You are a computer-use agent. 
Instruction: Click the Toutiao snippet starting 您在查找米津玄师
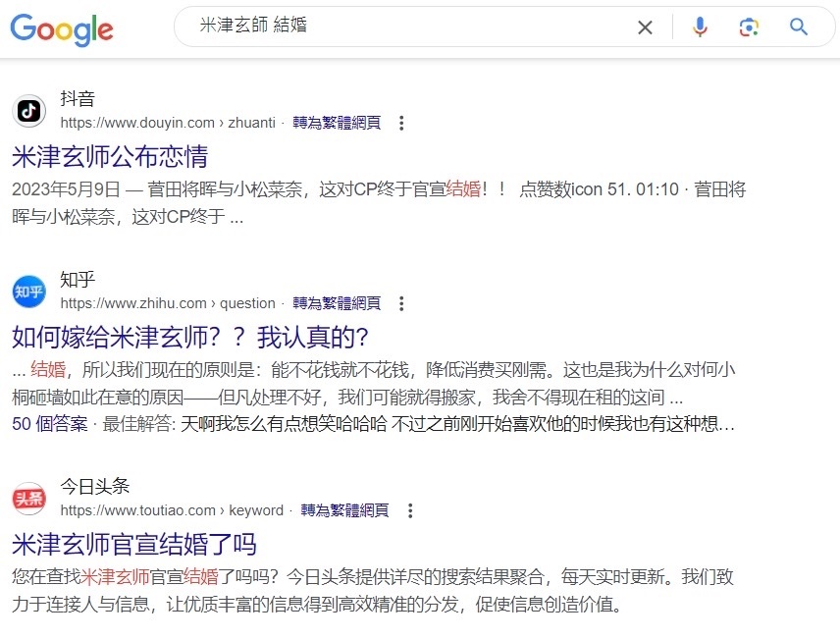pos(373,591)
